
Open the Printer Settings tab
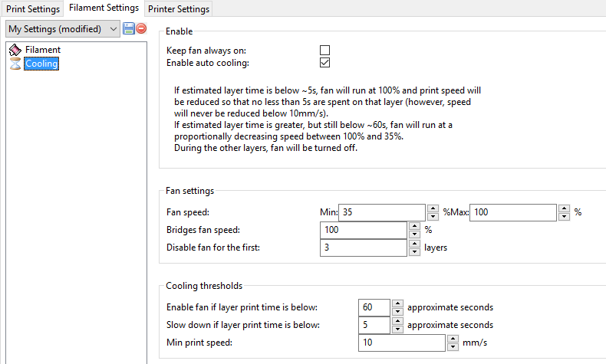177,8
